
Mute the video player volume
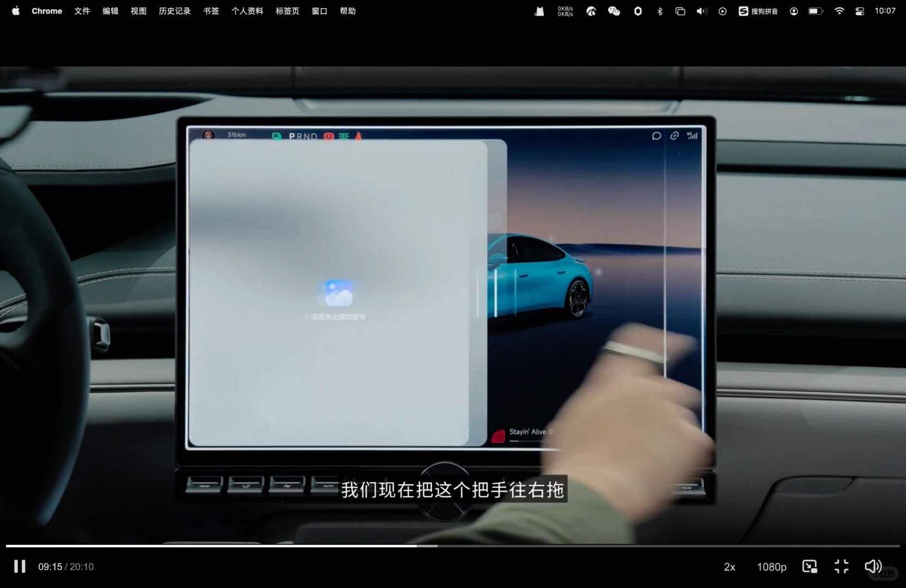coord(873,566)
